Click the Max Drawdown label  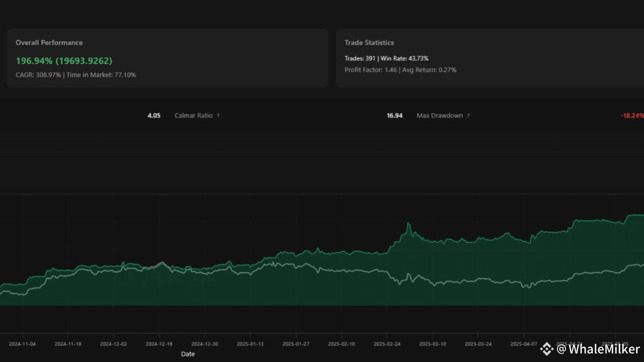click(439, 116)
